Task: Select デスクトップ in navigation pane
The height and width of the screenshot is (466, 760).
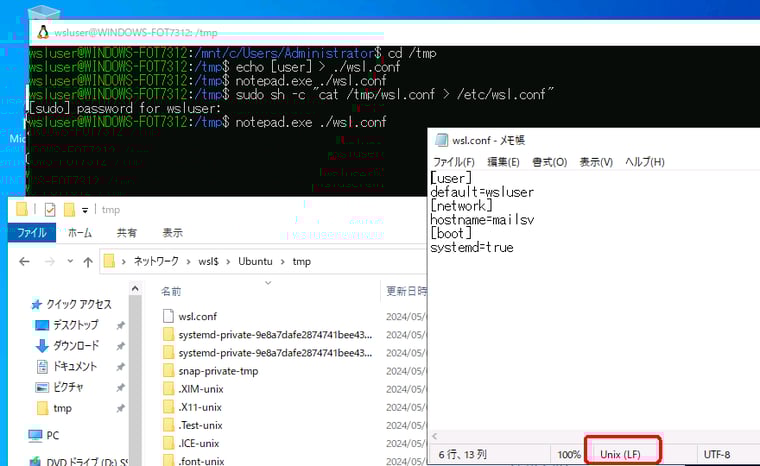Action: pos(75,325)
